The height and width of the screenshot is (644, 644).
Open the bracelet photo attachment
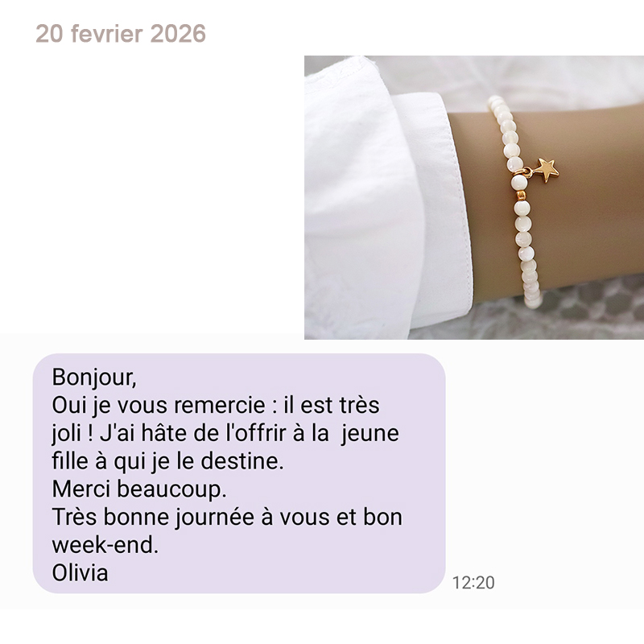(474, 197)
